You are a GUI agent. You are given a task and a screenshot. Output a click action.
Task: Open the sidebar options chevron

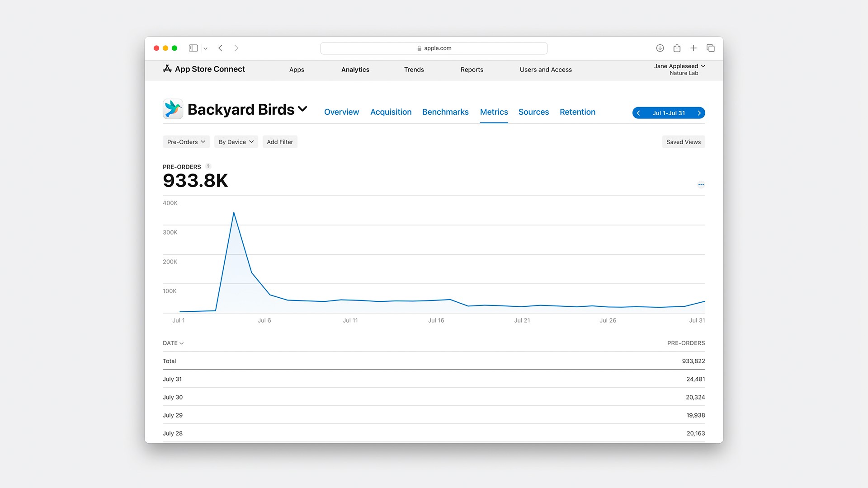[x=205, y=48]
